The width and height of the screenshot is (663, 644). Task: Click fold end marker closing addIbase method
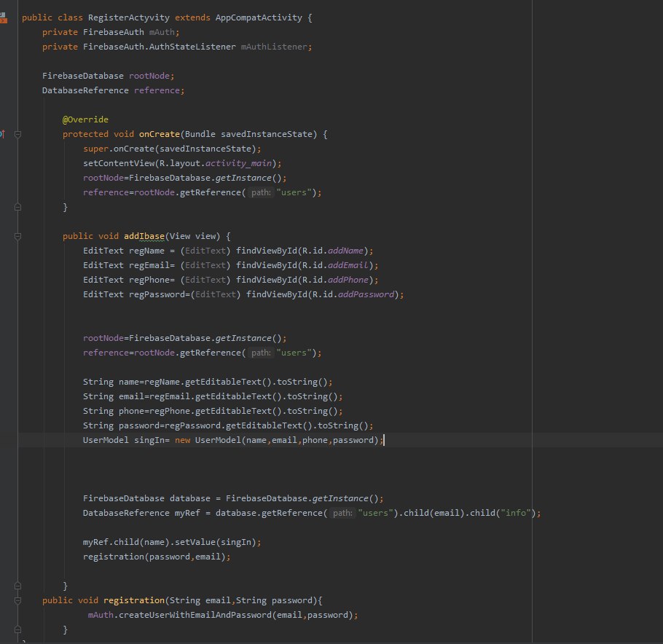point(17,586)
